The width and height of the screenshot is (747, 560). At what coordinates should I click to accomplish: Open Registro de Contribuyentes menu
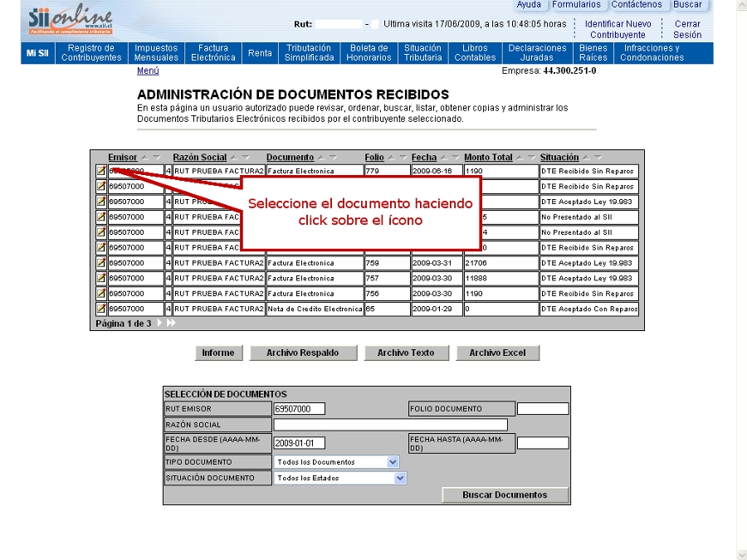[91, 53]
